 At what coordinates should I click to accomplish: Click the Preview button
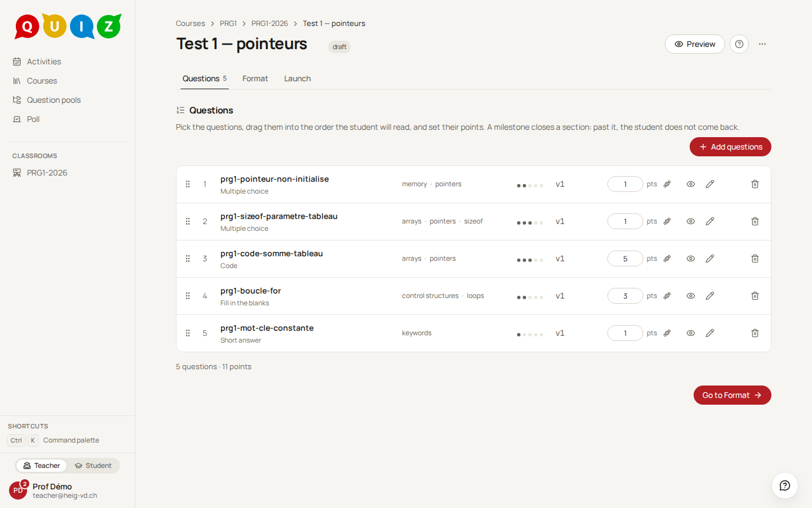695,44
